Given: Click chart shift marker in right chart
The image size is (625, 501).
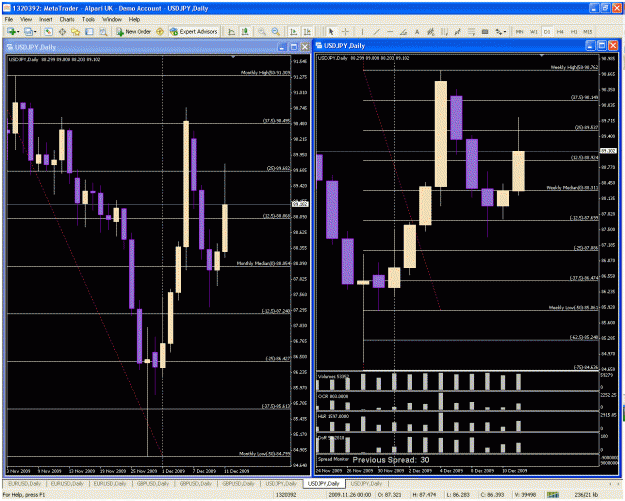Looking at the screenshot, I should tap(541, 56).
